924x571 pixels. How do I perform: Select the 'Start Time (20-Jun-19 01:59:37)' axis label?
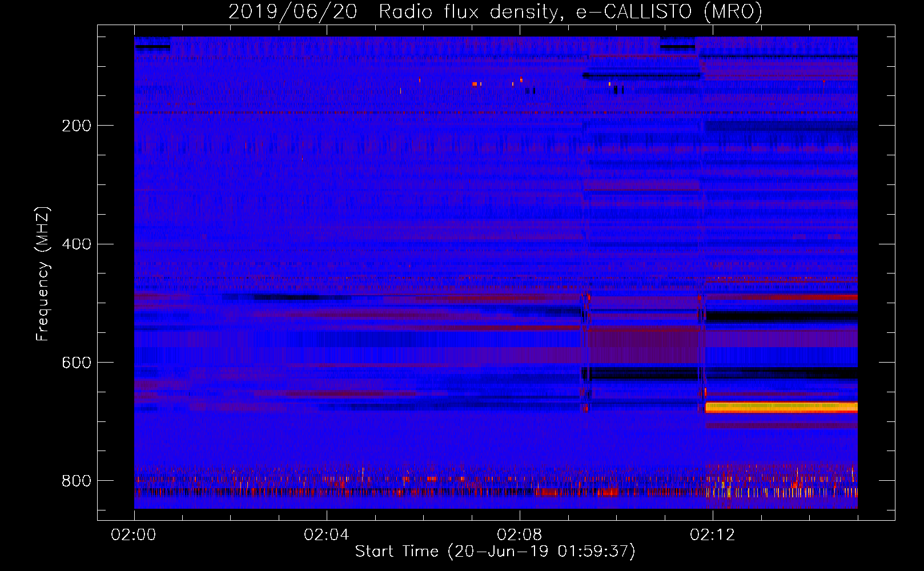[495, 552]
